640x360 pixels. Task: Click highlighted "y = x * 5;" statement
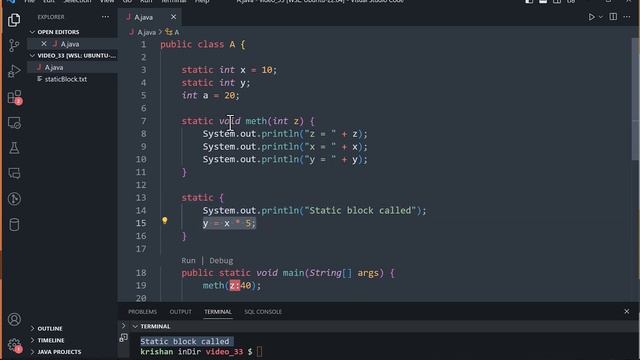[229, 223]
